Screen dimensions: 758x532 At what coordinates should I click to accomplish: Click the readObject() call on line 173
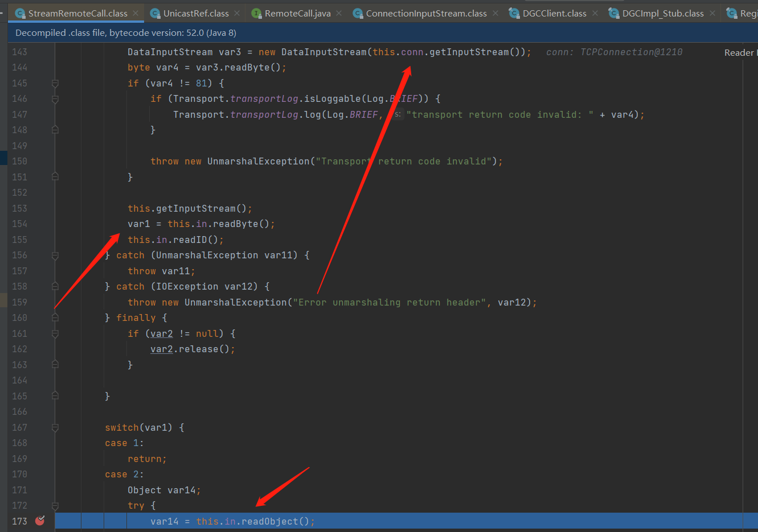[x=276, y=521]
